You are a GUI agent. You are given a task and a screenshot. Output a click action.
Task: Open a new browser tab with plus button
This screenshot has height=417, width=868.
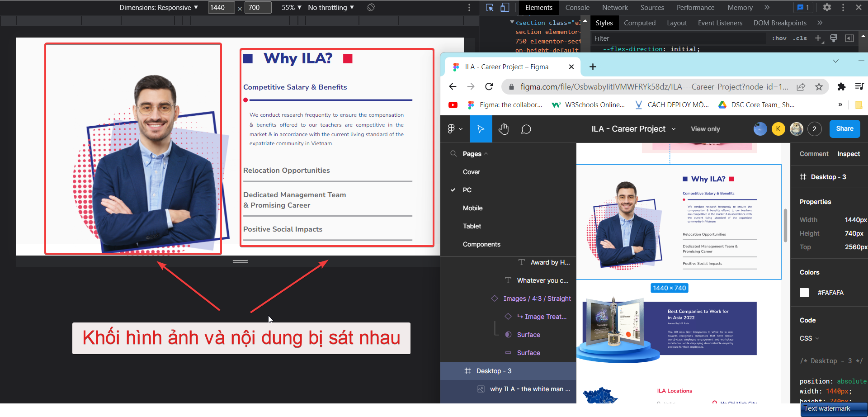593,67
